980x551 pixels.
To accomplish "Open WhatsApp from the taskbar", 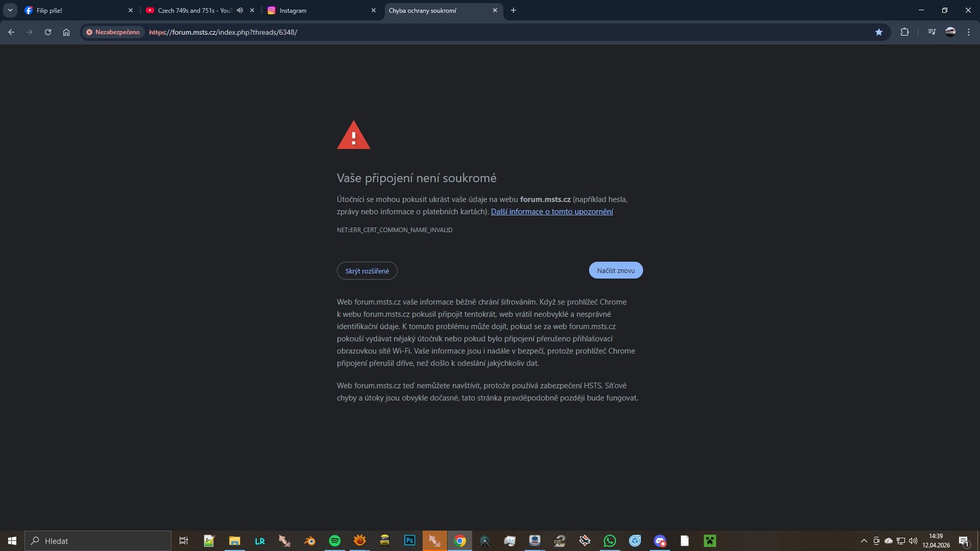I will 610,541.
